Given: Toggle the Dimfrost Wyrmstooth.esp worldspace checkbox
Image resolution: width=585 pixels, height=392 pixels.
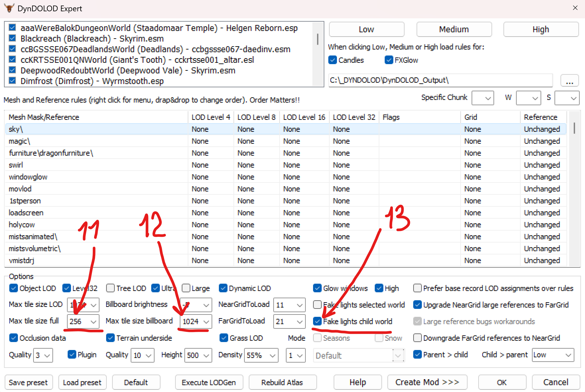Looking at the screenshot, I should click(x=12, y=81).
